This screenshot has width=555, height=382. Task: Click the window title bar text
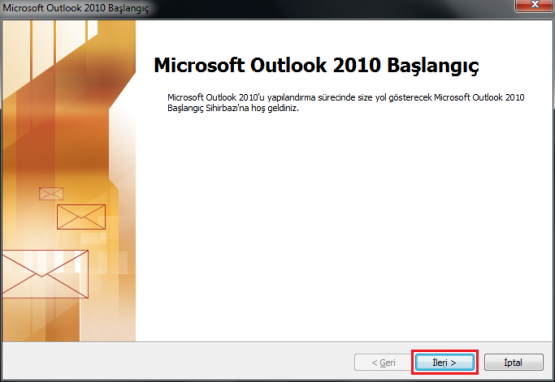(x=76, y=8)
